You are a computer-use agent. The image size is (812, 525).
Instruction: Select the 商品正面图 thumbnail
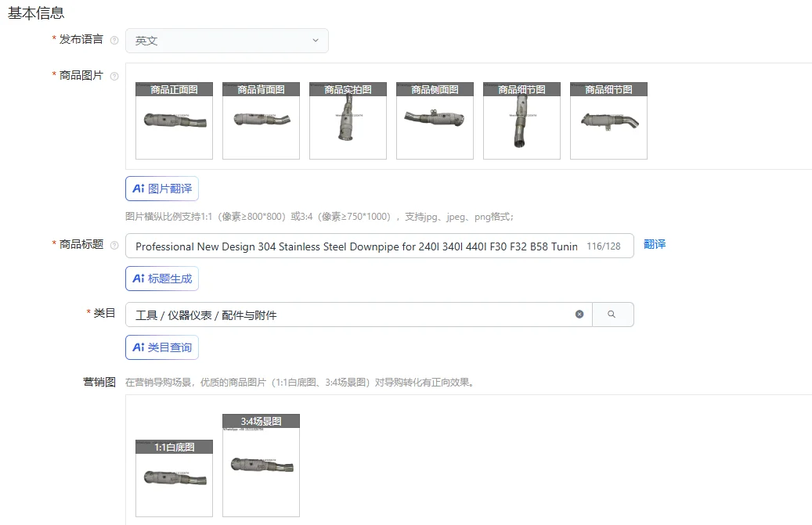[174, 120]
